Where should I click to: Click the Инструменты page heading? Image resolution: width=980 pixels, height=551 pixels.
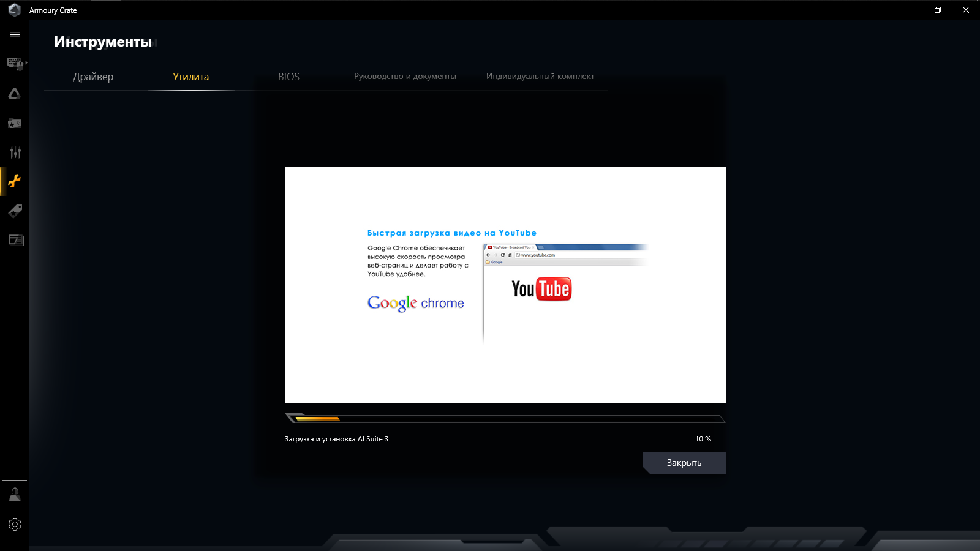click(103, 42)
